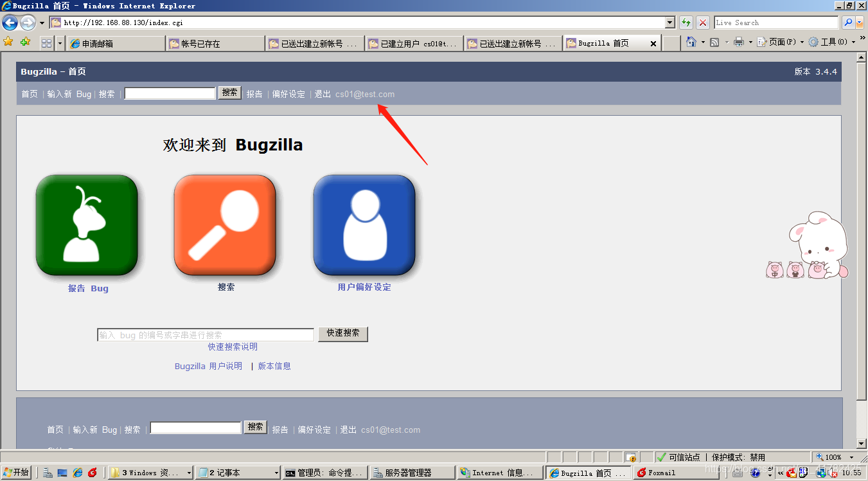This screenshot has height=481, width=868.
Task: Click the blue User Preferences person icon
Action: pos(364,225)
